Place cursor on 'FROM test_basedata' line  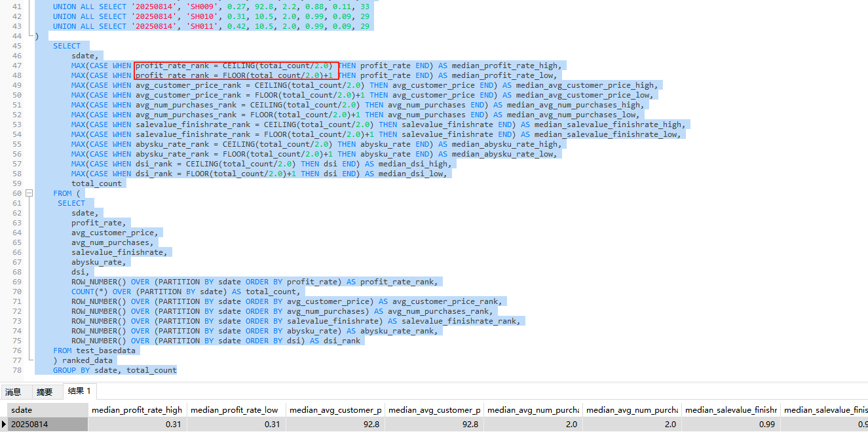(x=94, y=351)
